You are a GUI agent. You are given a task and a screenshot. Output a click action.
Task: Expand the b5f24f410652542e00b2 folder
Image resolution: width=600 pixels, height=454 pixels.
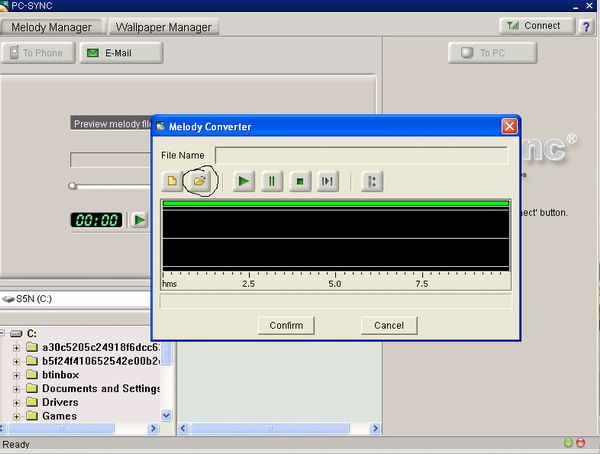tap(16, 361)
